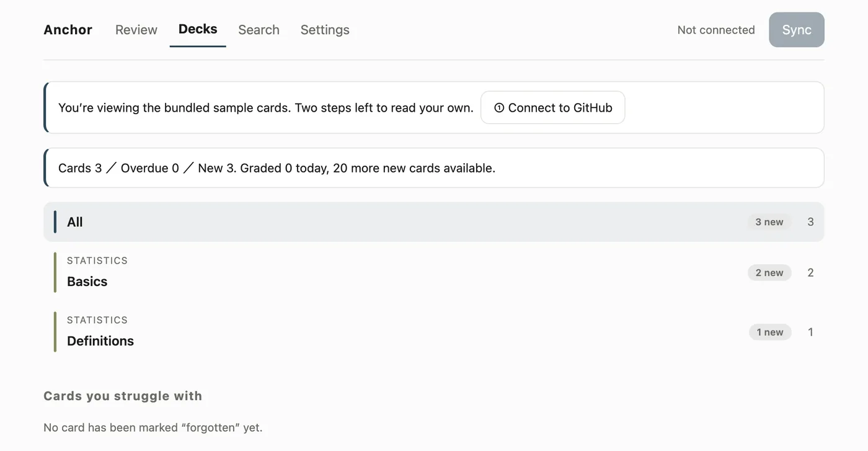868x451 pixels.
Task: Switch to the Review tab
Action: 136,30
